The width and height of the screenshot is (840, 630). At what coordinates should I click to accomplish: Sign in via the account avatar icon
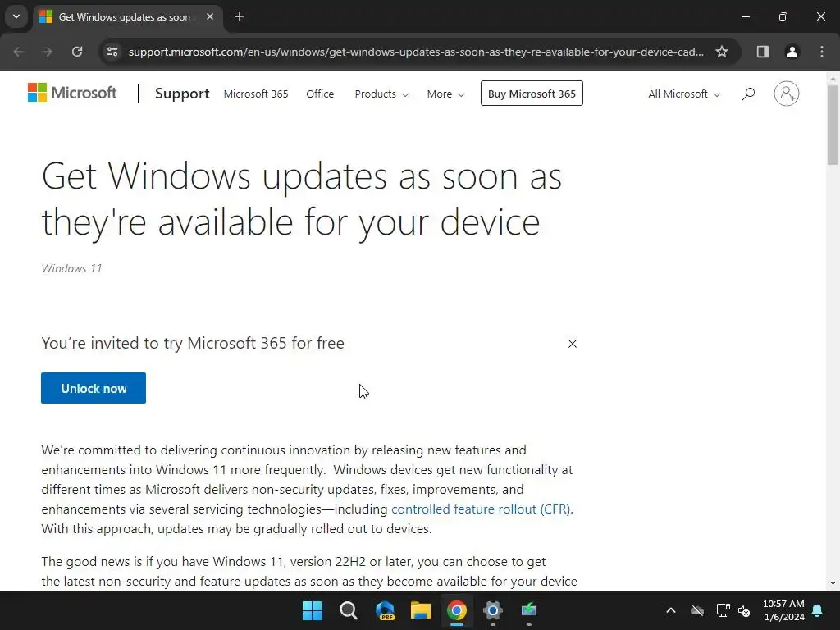(x=787, y=94)
